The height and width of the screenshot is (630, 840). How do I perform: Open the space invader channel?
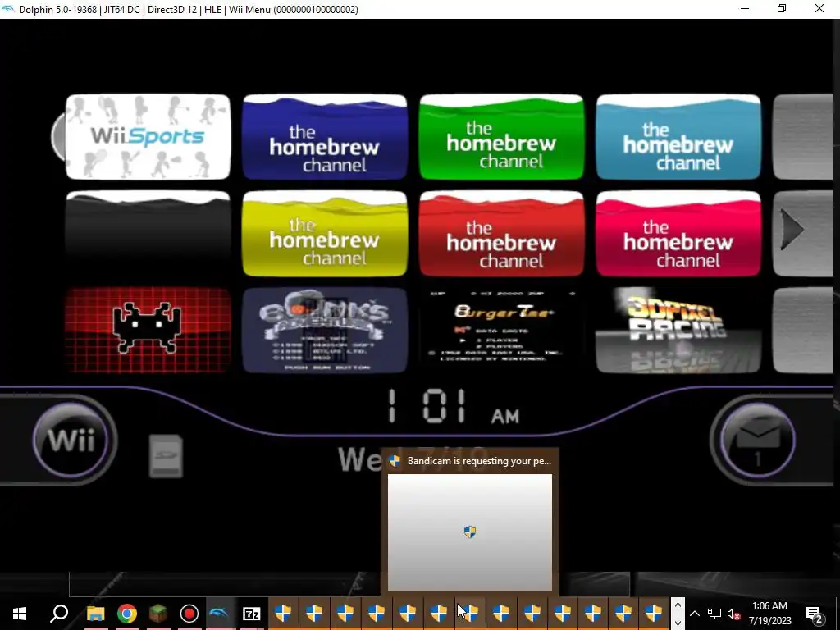pyautogui.click(x=148, y=330)
